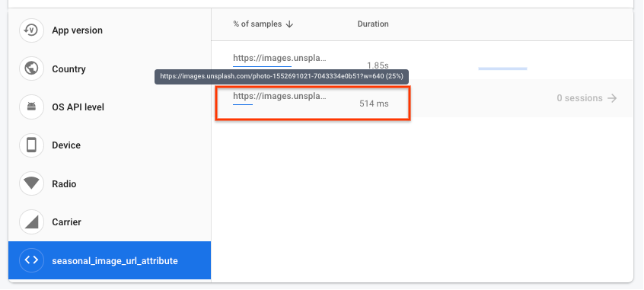Click the 1.85s duration bar

502,69
